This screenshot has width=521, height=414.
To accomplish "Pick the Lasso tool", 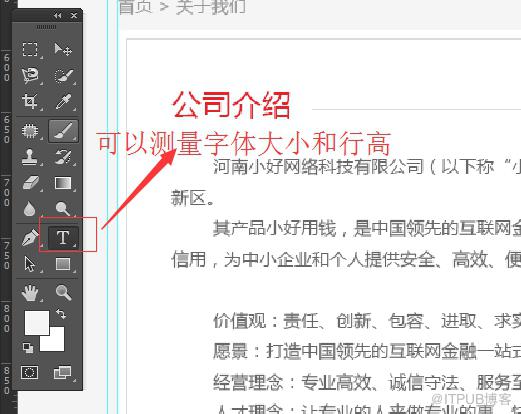I will click(x=30, y=76).
